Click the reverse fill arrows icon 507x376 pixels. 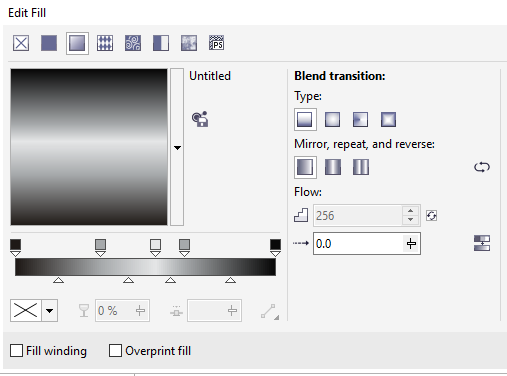click(x=482, y=167)
